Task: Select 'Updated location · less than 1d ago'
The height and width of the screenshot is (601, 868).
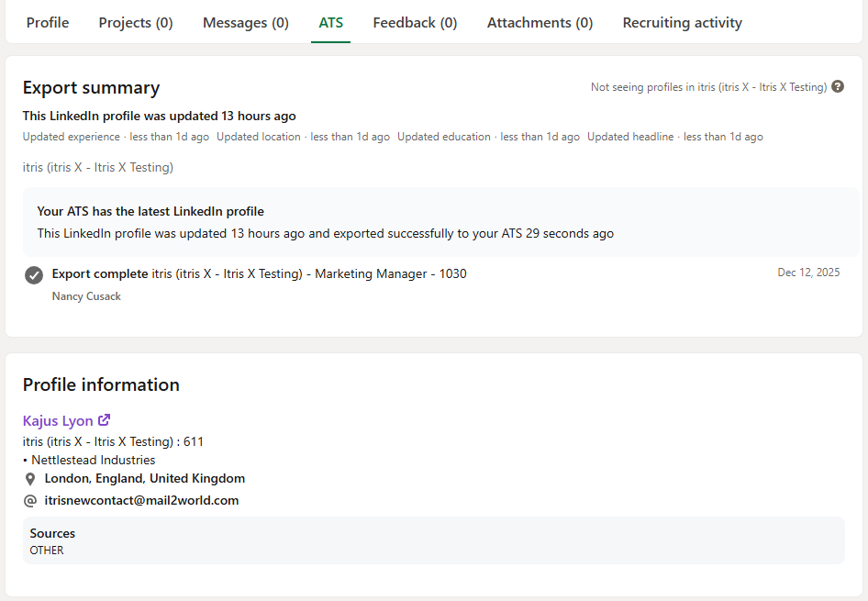Action: (x=303, y=137)
